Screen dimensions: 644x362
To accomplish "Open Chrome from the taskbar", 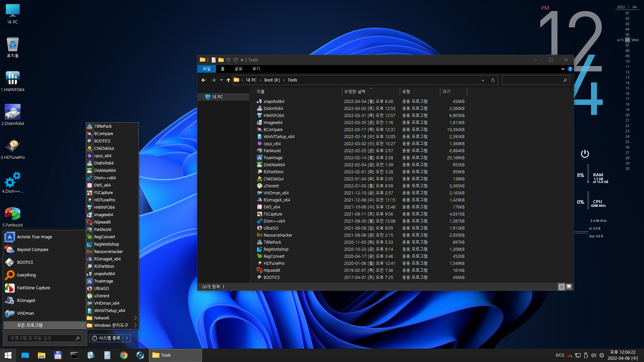I will tap(124, 355).
